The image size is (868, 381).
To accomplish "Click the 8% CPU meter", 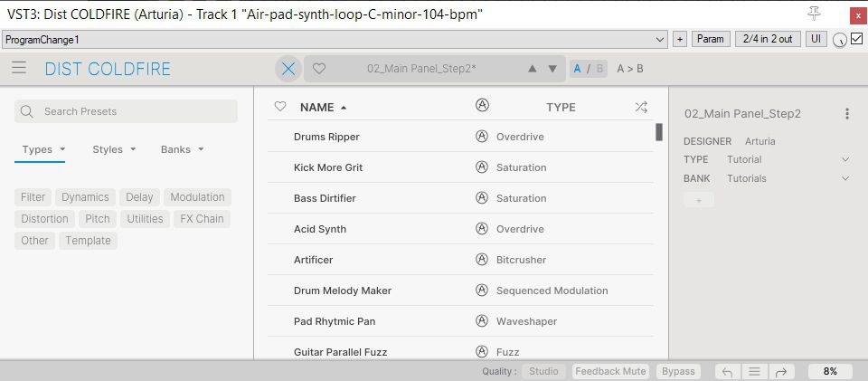I will pos(830,372).
